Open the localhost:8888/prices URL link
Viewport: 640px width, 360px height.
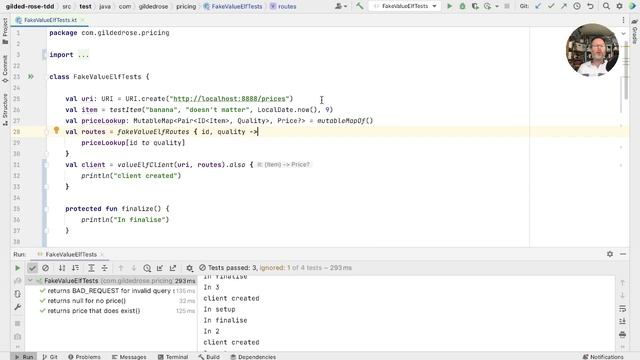[x=230, y=99]
